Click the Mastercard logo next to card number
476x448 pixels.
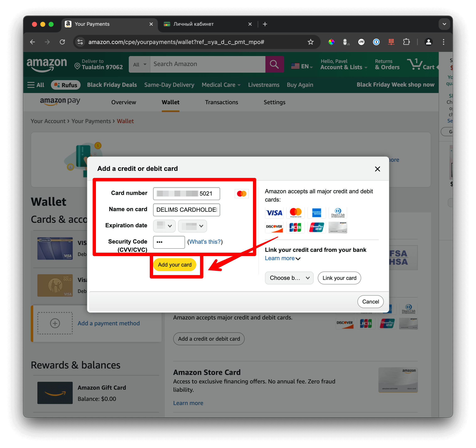point(242,194)
